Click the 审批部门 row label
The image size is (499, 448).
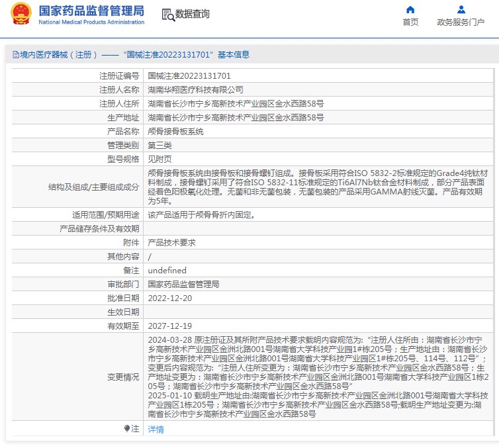coord(123,284)
